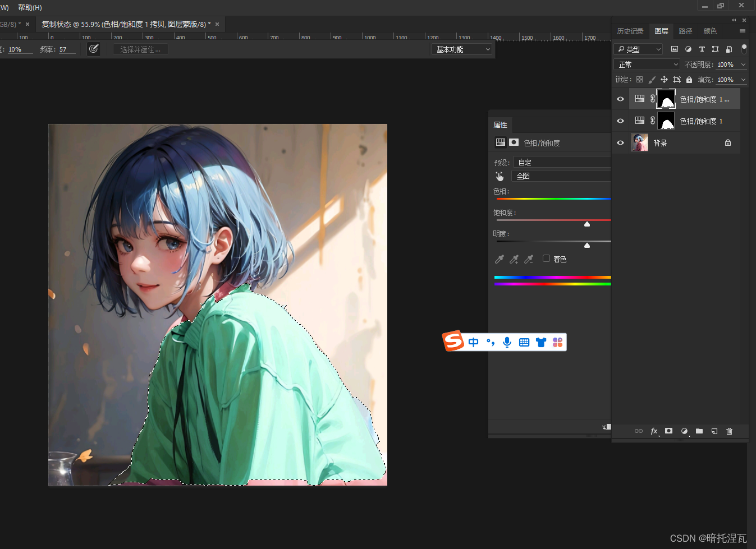This screenshot has height=549, width=756.
Task: Select the add-to-sample eyedropper plus tool
Action: point(514,259)
